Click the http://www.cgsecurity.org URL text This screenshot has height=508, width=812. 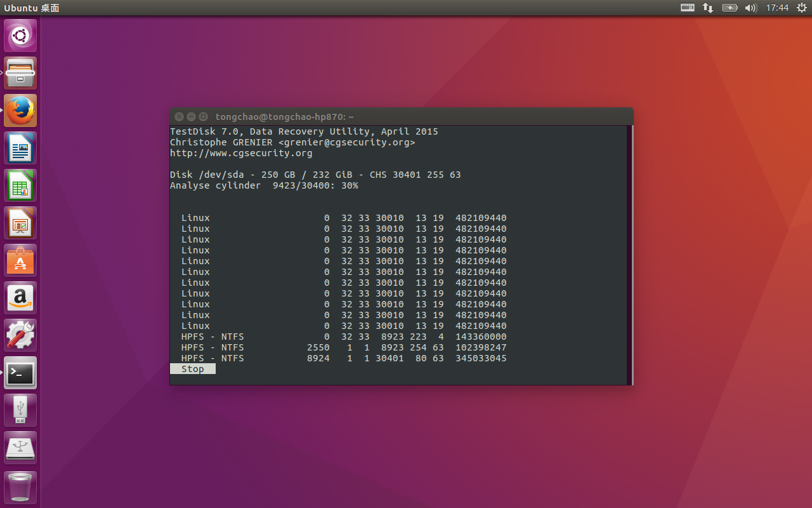click(x=241, y=153)
